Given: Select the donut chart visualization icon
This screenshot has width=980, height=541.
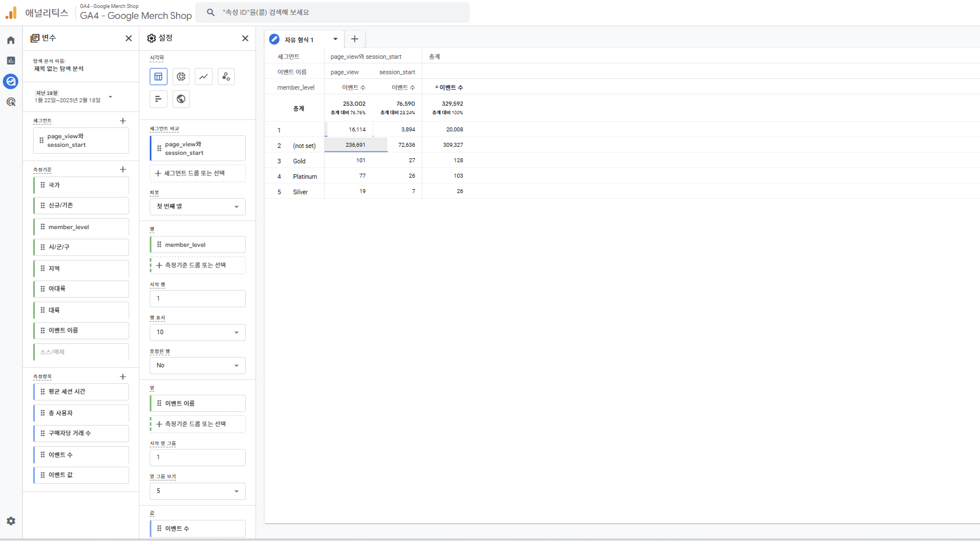Looking at the screenshot, I should point(181,77).
